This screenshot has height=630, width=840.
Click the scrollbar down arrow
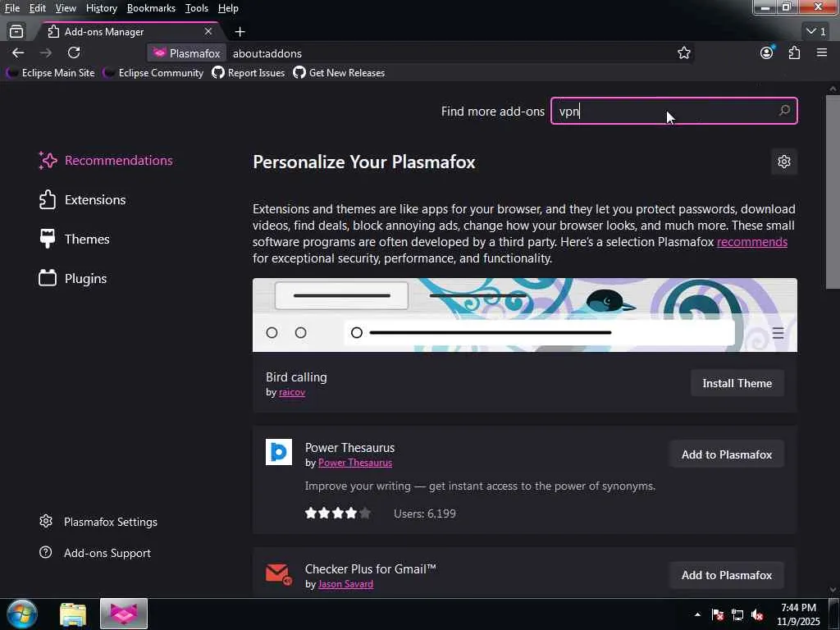point(833,589)
